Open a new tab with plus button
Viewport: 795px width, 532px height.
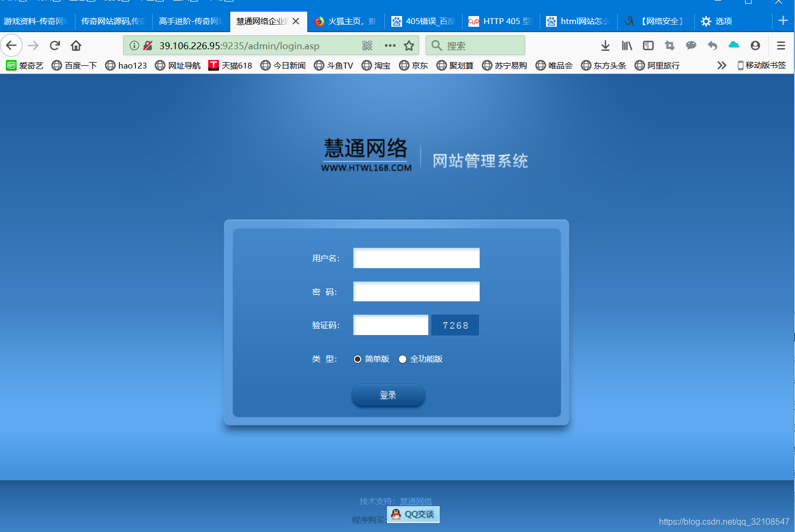[783, 21]
